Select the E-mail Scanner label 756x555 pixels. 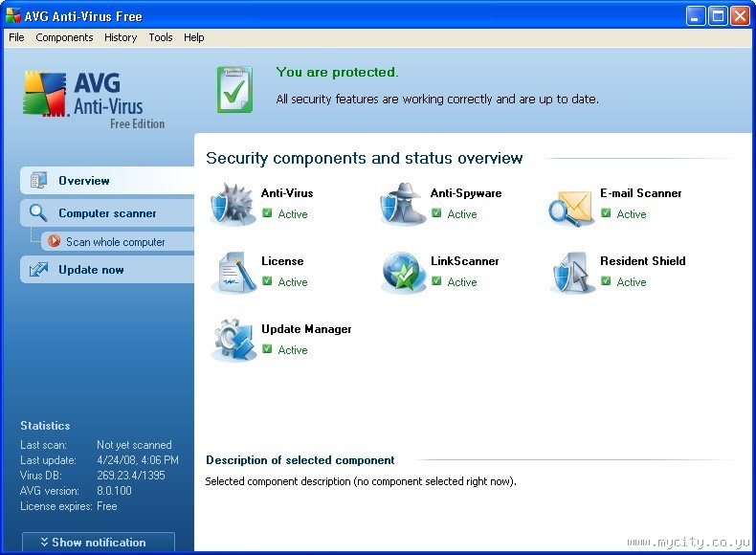point(641,193)
